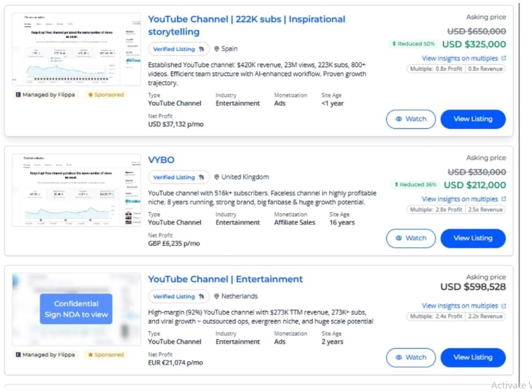Click USD $325,000 asking price

[x=474, y=44]
